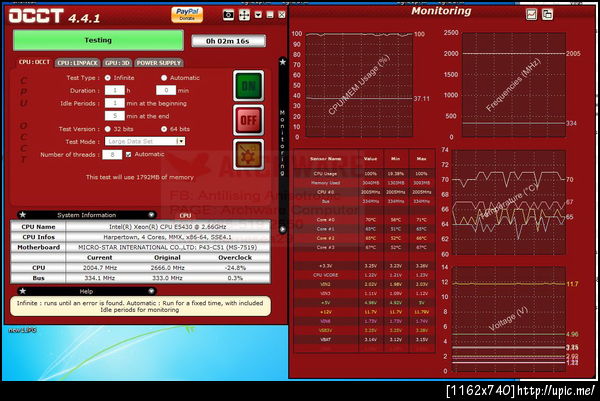Click the Frequencies (MHz) graph

tap(514, 85)
